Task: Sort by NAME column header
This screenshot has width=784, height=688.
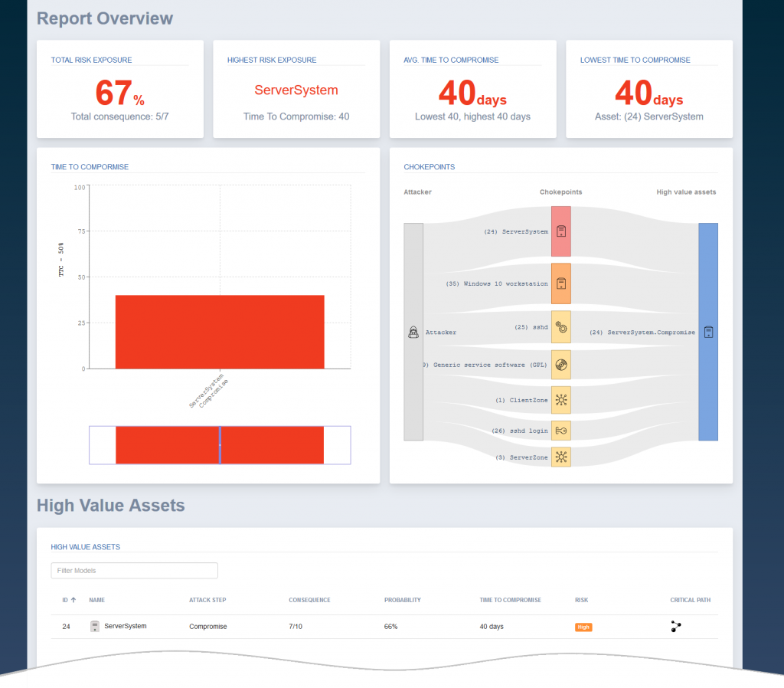Action: [x=97, y=600]
